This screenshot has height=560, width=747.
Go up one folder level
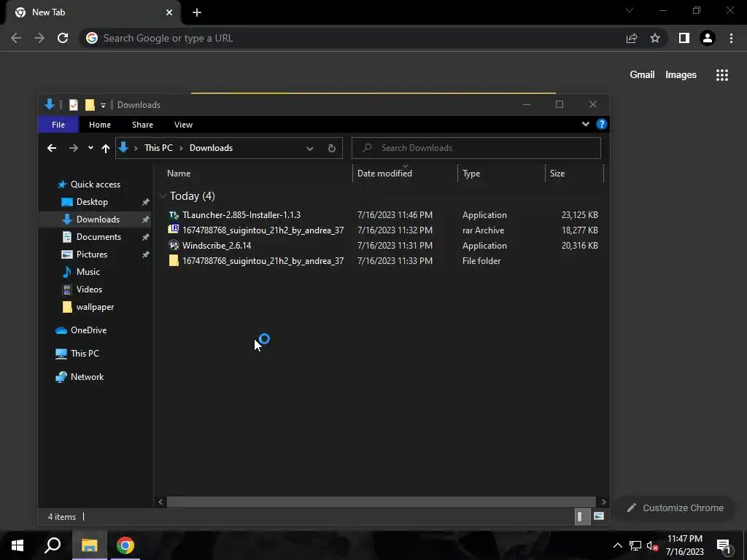106,148
